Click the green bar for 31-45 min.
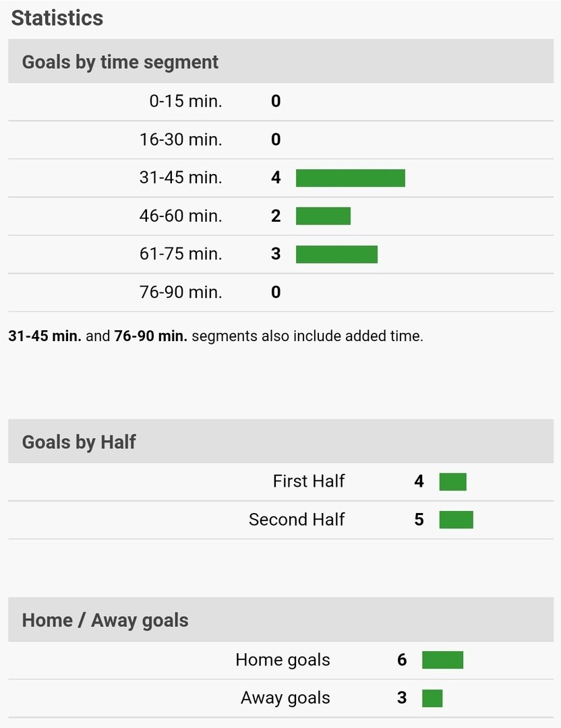 (350, 178)
